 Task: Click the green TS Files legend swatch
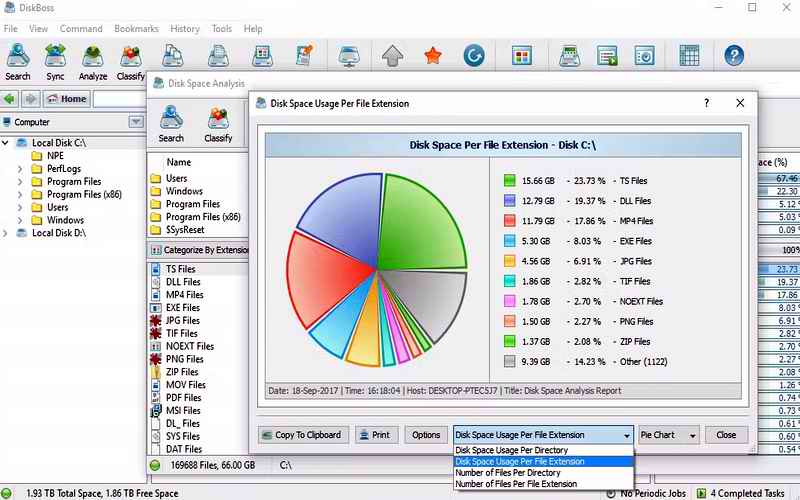tap(509, 181)
